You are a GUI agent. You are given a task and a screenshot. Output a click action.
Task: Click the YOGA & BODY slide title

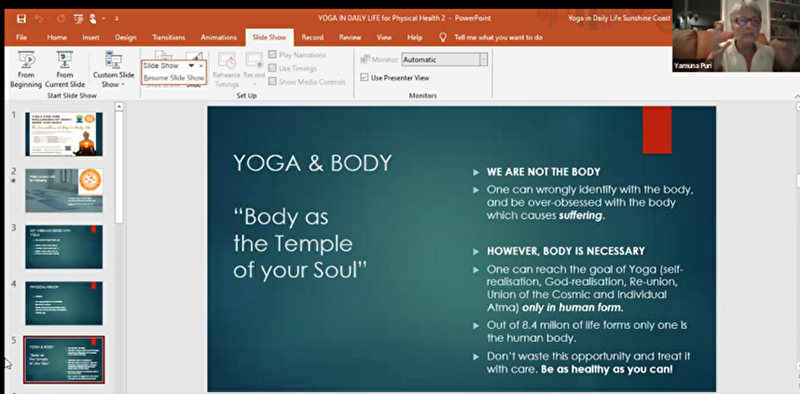[x=312, y=163]
